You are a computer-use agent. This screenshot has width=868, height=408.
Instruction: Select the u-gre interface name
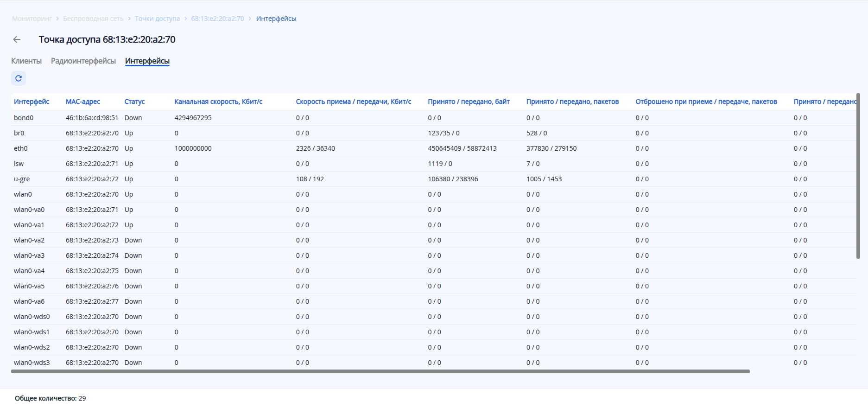(x=22, y=179)
